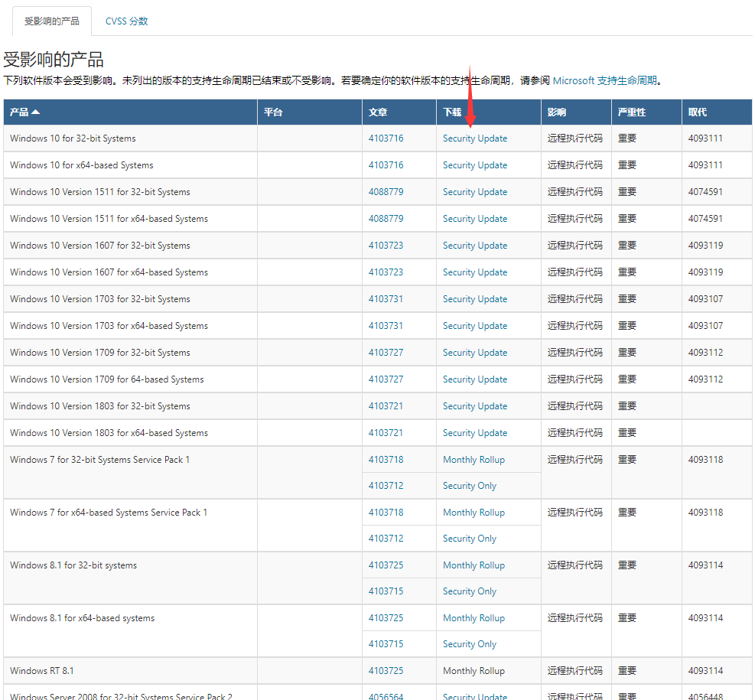Open article 4103718 for Windows 7 32-bit
This screenshot has height=700, width=755.
coord(386,460)
